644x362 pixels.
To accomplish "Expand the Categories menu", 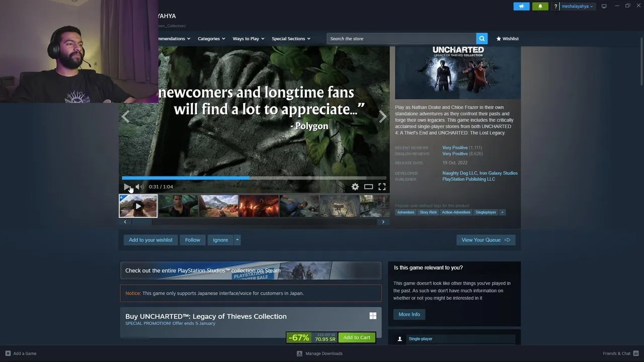I will pos(211,39).
